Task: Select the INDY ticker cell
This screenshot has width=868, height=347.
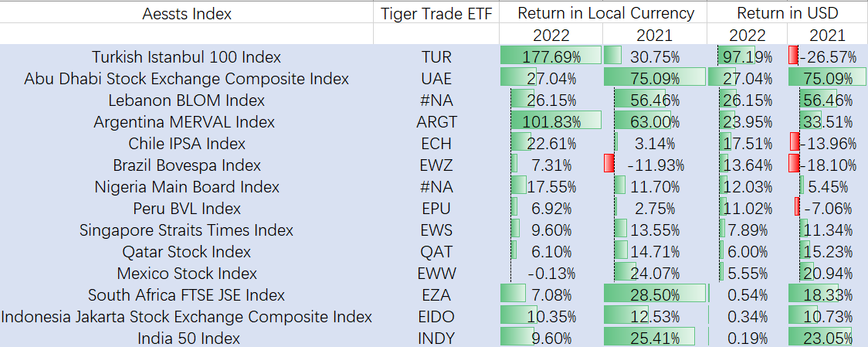Action: (x=436, y=338)
